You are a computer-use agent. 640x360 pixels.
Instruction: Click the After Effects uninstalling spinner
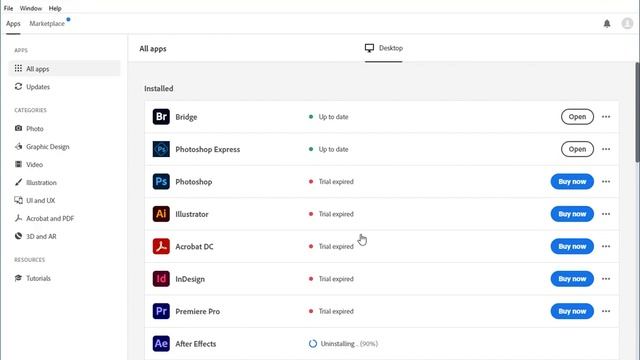[x=313, y=344]
